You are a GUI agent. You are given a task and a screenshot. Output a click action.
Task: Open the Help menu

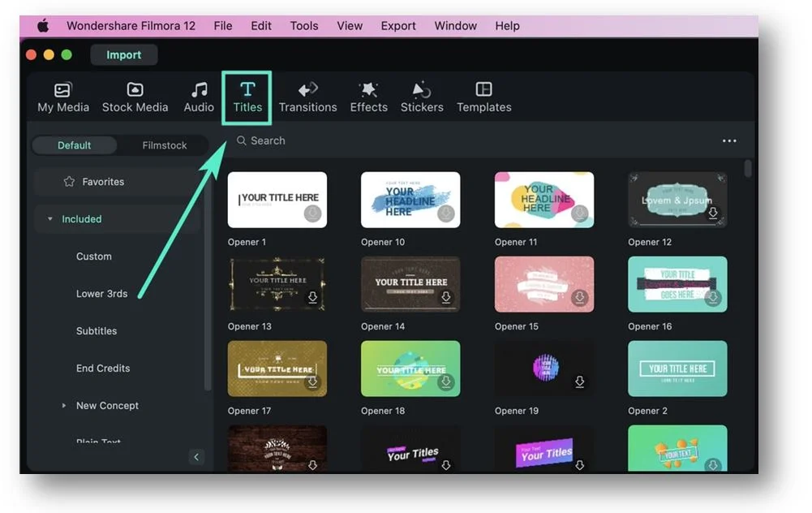pos(507,25)
